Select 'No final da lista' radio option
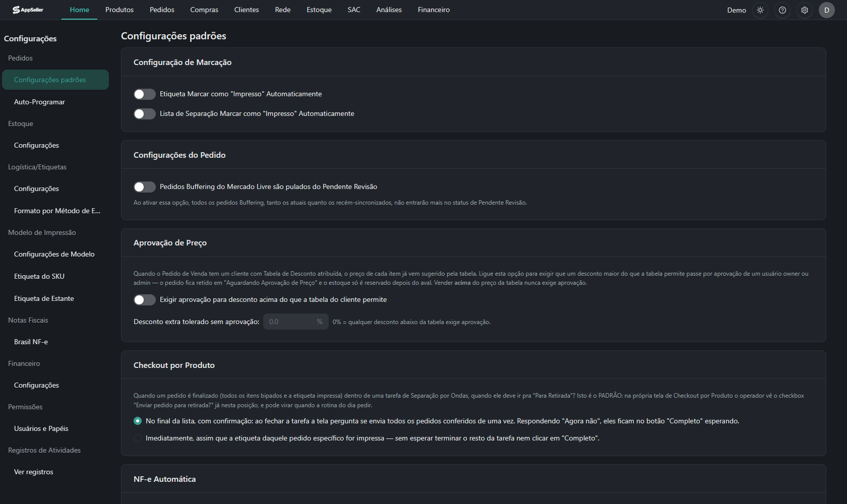Image resolution: width=847 pixels, height=504 pixels. point(138,421)
